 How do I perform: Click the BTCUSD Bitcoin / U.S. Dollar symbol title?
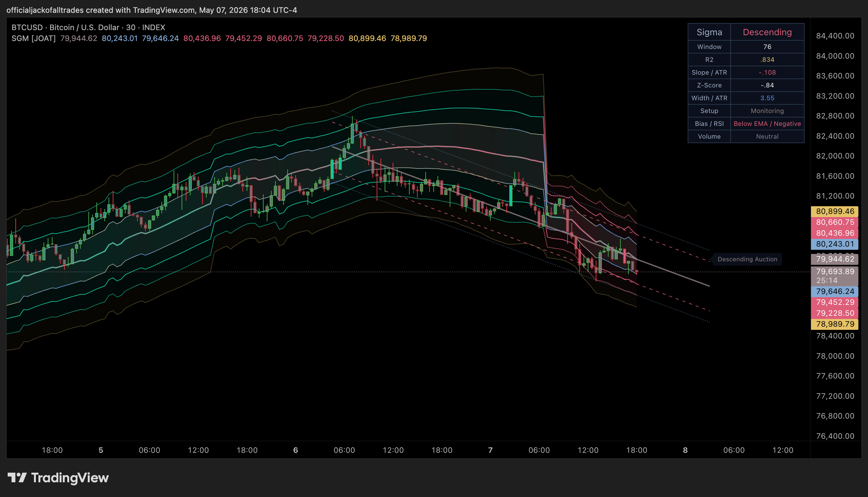(x=88, y=27)
